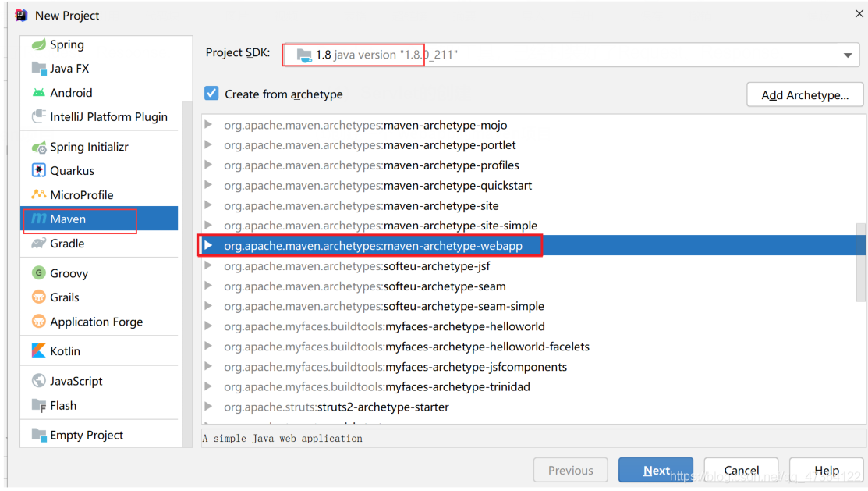
Task: Select myfaces-archetype-helloworld-facelets row
Action: pos(529,347)
